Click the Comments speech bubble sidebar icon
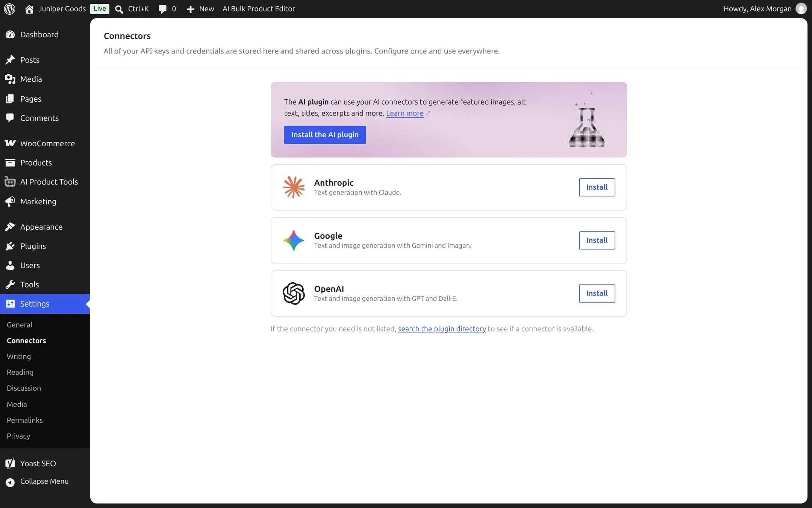This screenshot has width=812, height=508. 10,118
